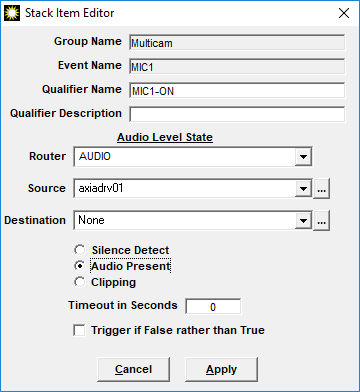The width and height of the screenshot is (360, 392).
Task: Open the Source browse ellipsis button
Action: pyautogui.click(x=321, y=189)
